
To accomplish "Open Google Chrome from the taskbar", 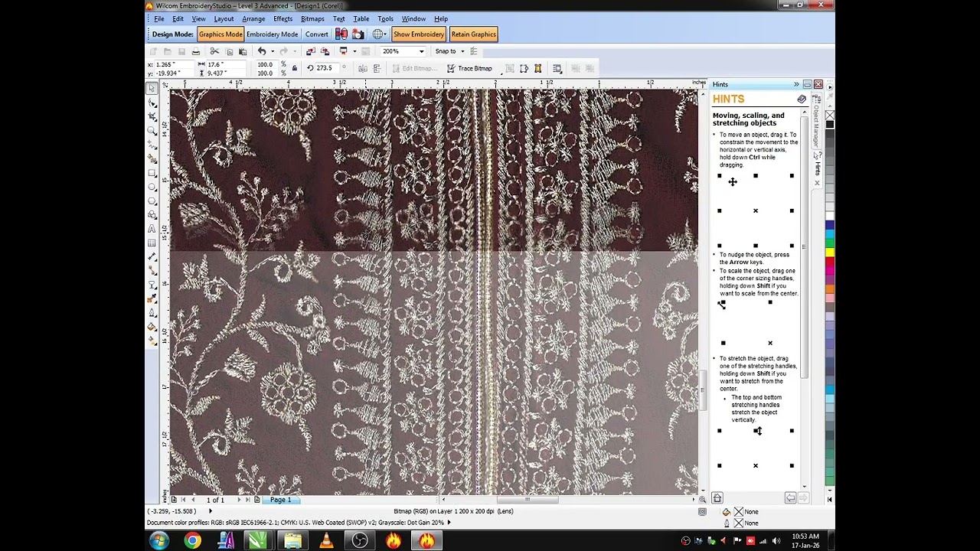I will click(x=192, y=541).
